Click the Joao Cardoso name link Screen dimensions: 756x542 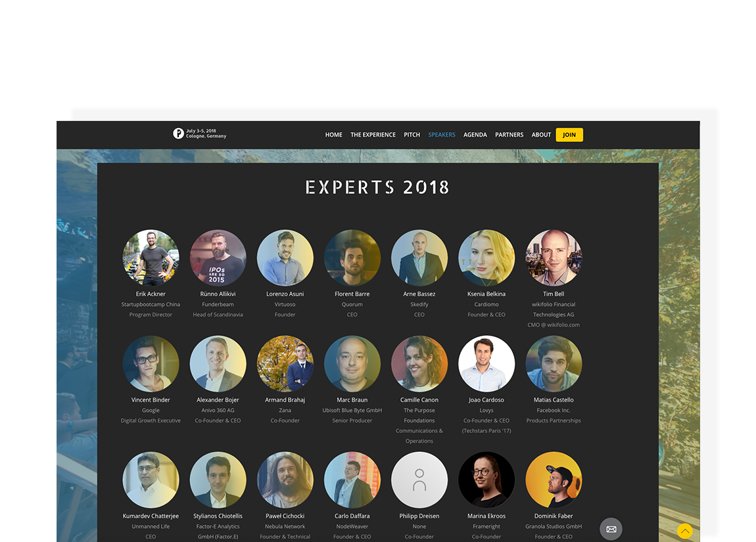pos(486,400)
